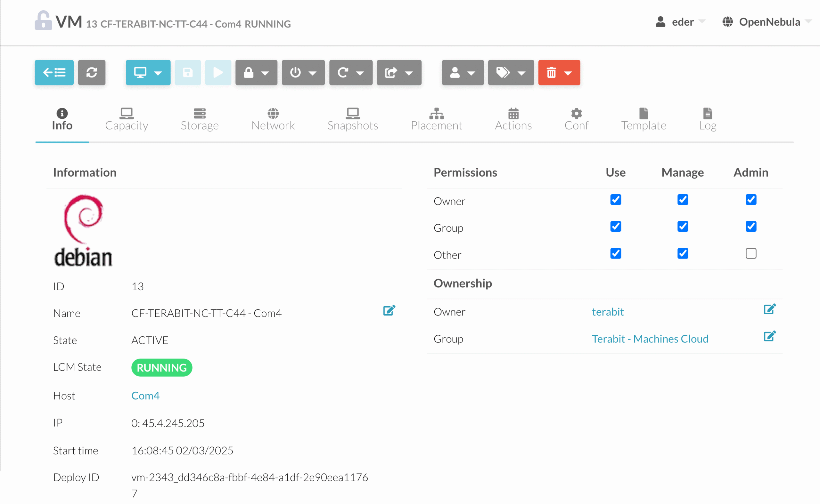Image resolution: width=820 pixels, height=504 pixels.
Task: Click the lock icon in the page header
Action: [43, 21]
